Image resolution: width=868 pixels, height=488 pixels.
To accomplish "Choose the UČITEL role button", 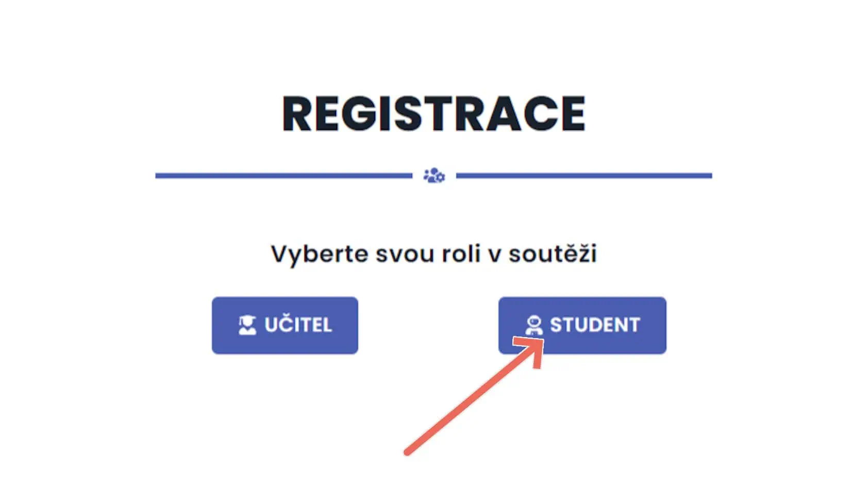I will pyautogui.click(x=285, y=325).
